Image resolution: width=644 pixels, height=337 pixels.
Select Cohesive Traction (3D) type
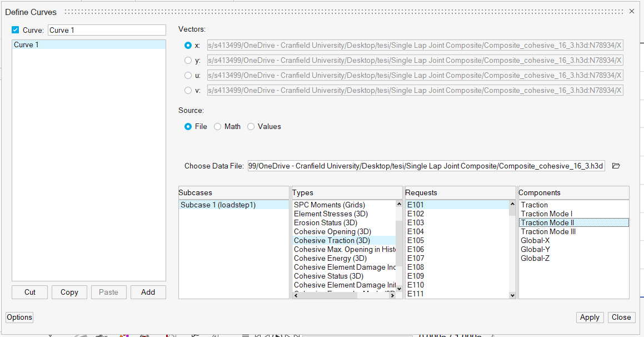point(344,240)
